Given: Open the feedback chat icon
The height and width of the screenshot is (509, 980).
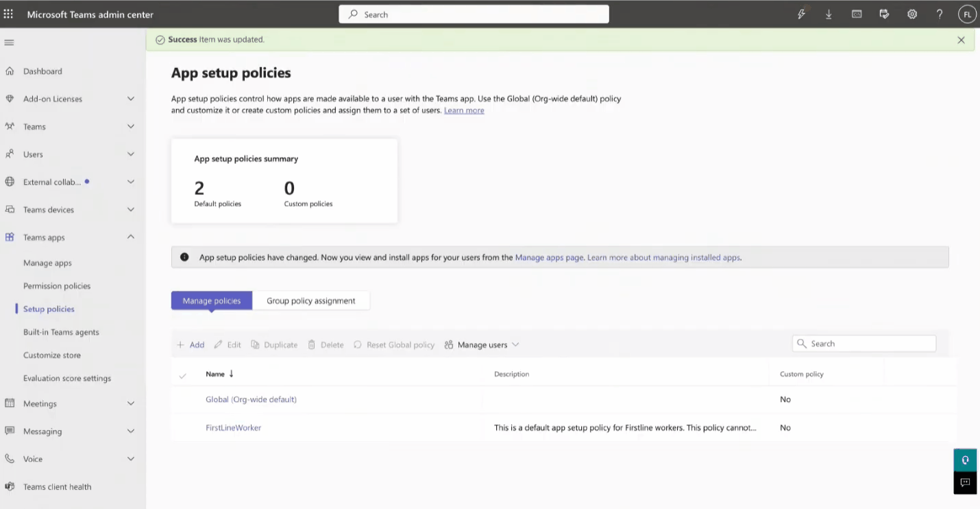Looking at the screenshot, I should tap(965, 482).
